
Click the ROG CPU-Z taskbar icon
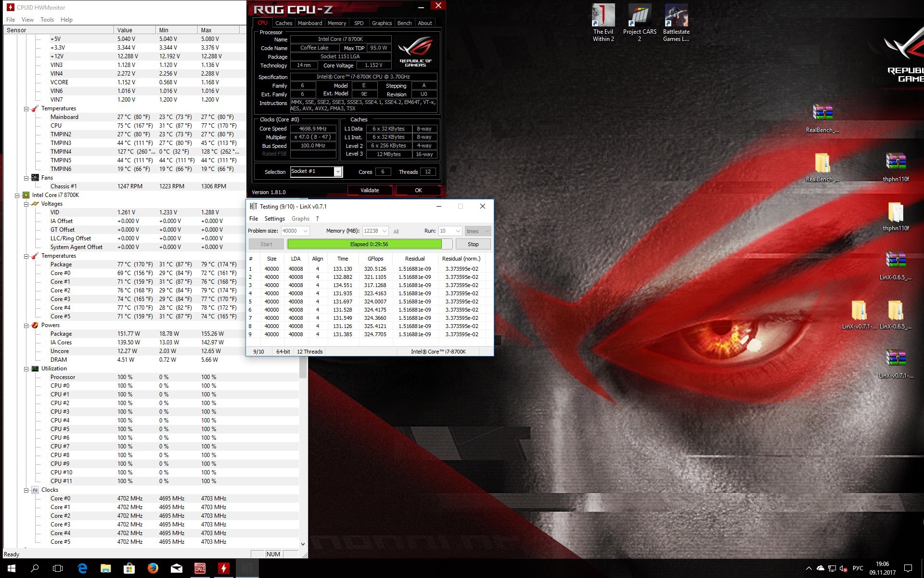(200, 568)
